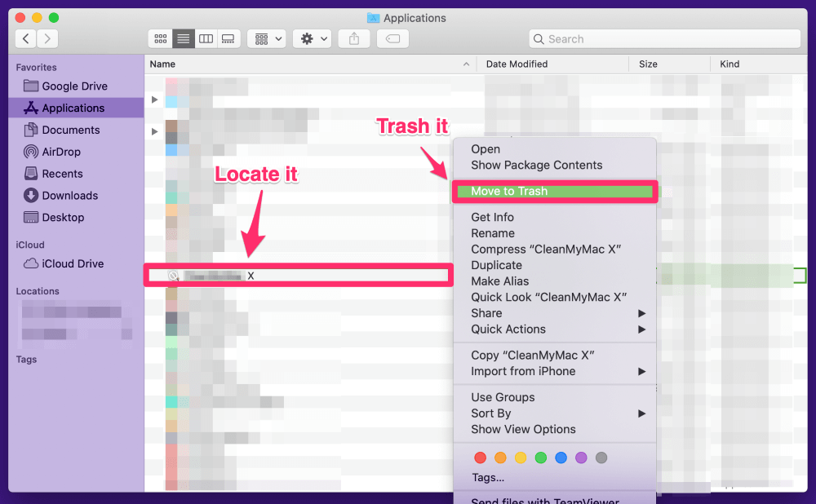Select the app row ending in X
The height and width of the screenshot is (504, 816).
[x=299, y=276]
